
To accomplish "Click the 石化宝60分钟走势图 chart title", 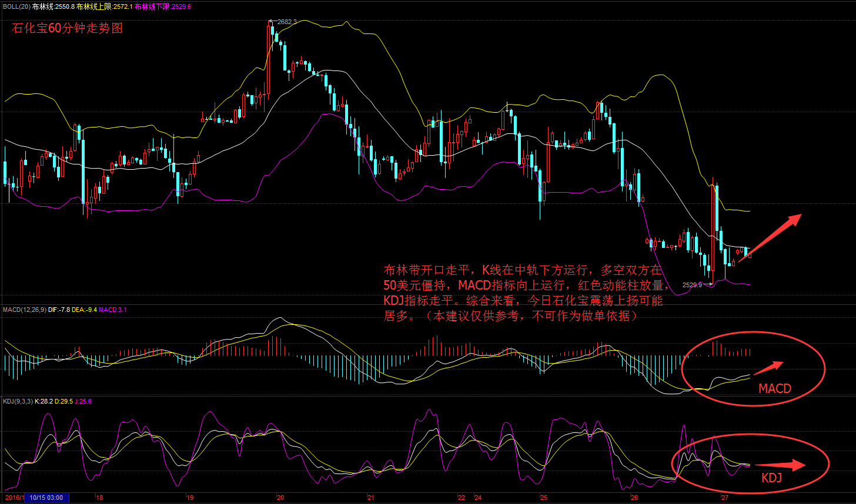I will (68, 28).
